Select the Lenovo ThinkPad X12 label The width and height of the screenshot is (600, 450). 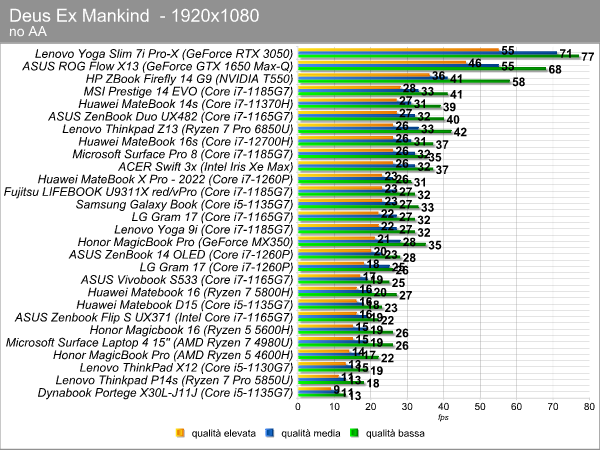click(186, 368)
